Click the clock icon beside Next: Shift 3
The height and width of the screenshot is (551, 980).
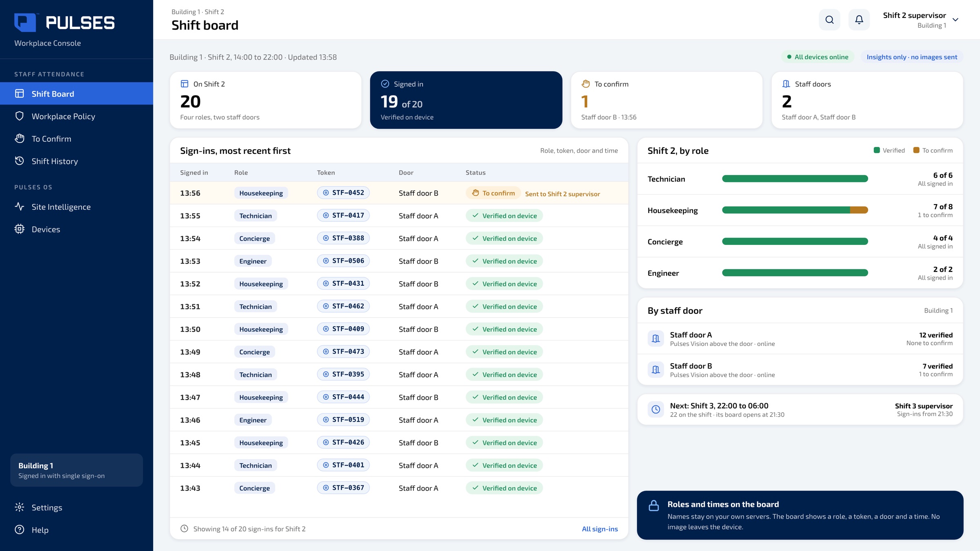(656, 409)
